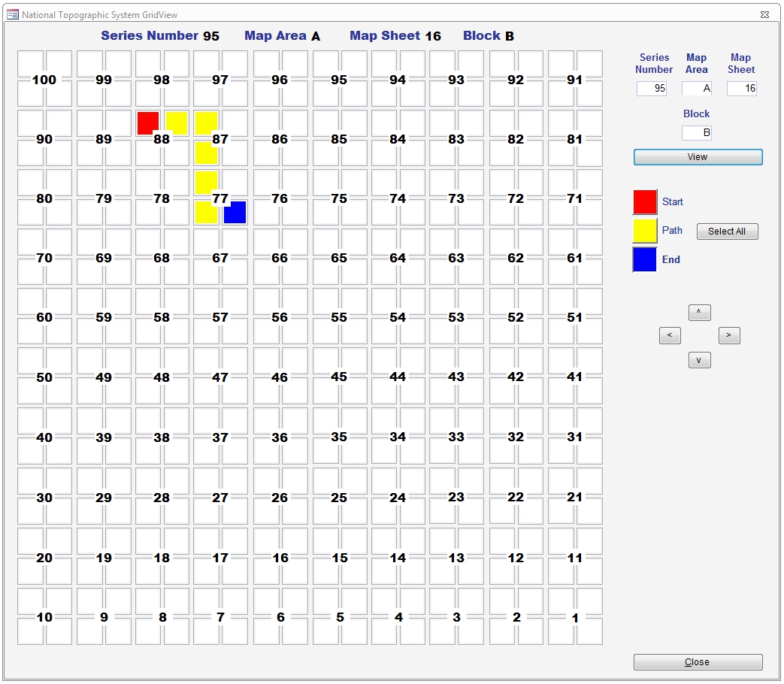This screenshot has width=784, height=684.
Task: Select the yellow path cell beside the red cell
Action: pos(177,123)
